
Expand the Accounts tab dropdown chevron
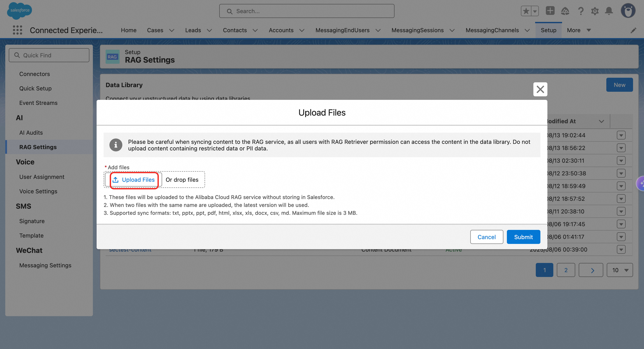(x=302, y=30)
